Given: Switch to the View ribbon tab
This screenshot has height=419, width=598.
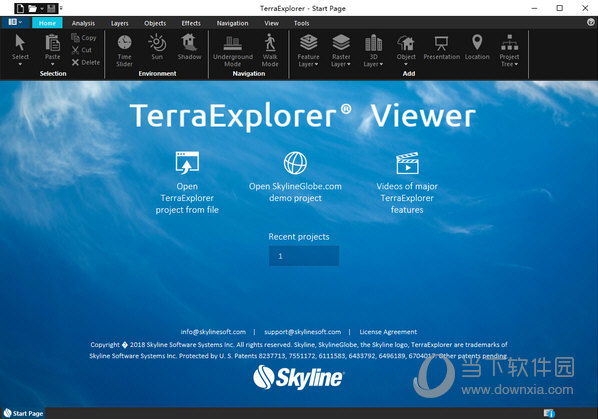Looking at the screenshot, I should pyautogui.click(x=271, y=23).
